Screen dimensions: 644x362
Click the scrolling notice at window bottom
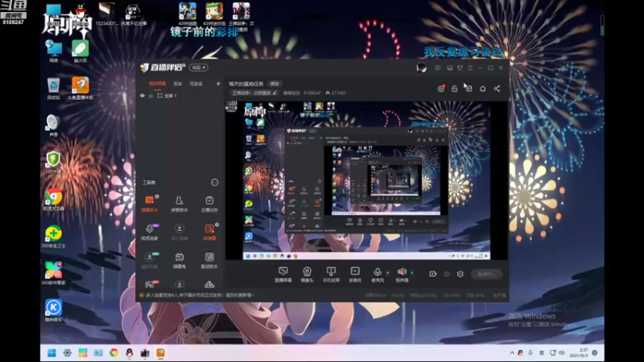(x=197, y=295)
